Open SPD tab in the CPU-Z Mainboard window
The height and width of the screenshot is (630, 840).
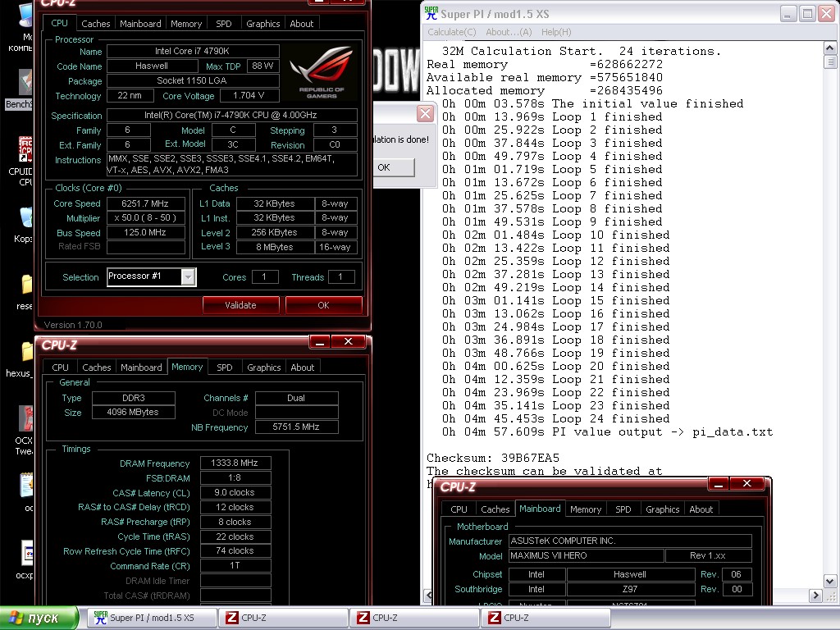(623, 509)
